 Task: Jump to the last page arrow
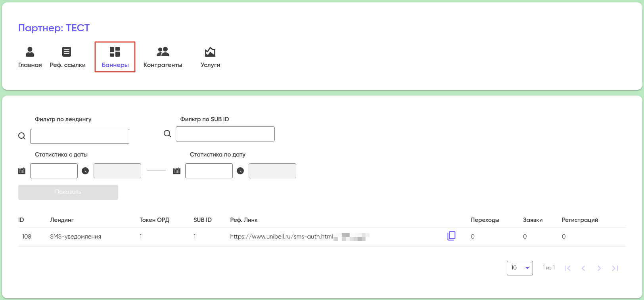[615, 268]
